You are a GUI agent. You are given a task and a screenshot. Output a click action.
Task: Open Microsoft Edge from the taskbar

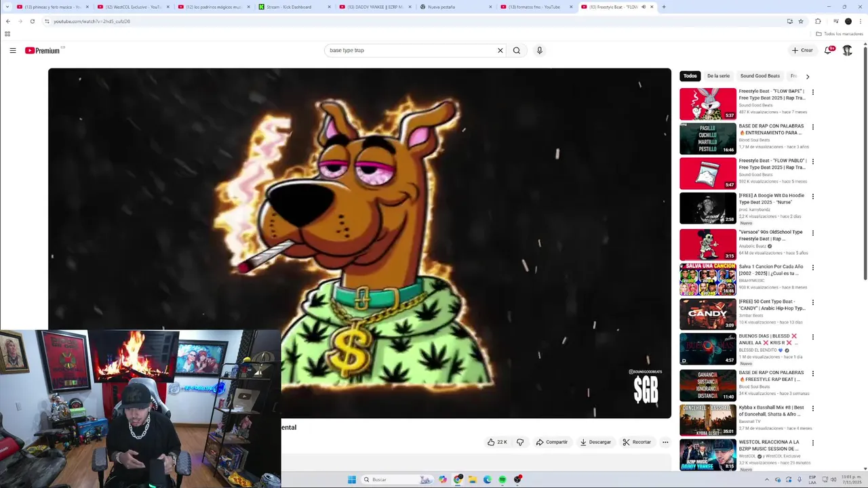(x=488, y=480)
